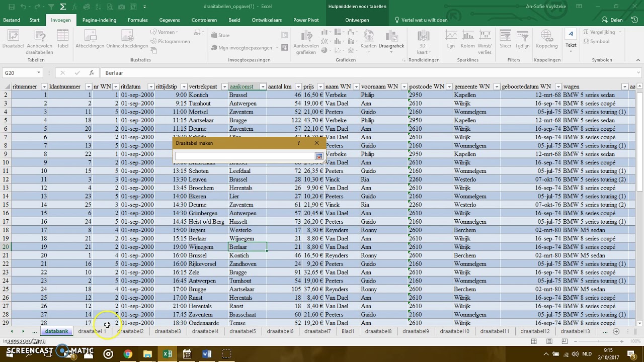Open the prijs column filter dropdown
The image size is (644, 362).
[x=320, y=87]
